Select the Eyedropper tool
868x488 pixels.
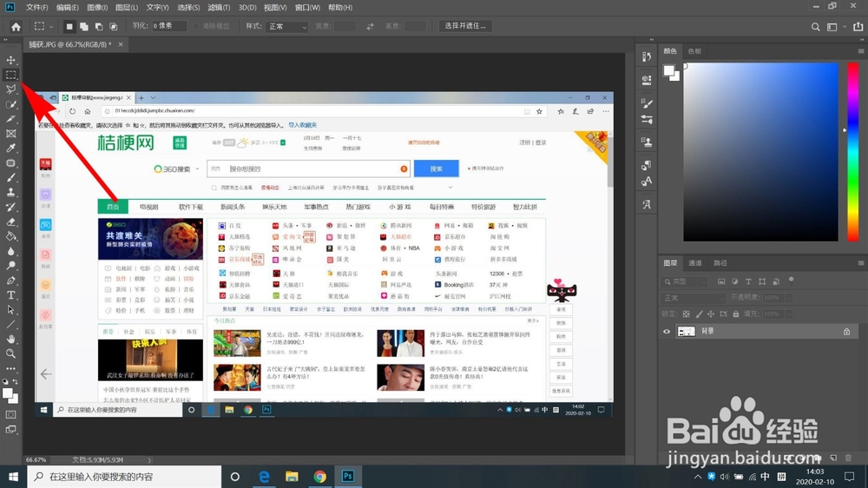(x=10, y=148)
